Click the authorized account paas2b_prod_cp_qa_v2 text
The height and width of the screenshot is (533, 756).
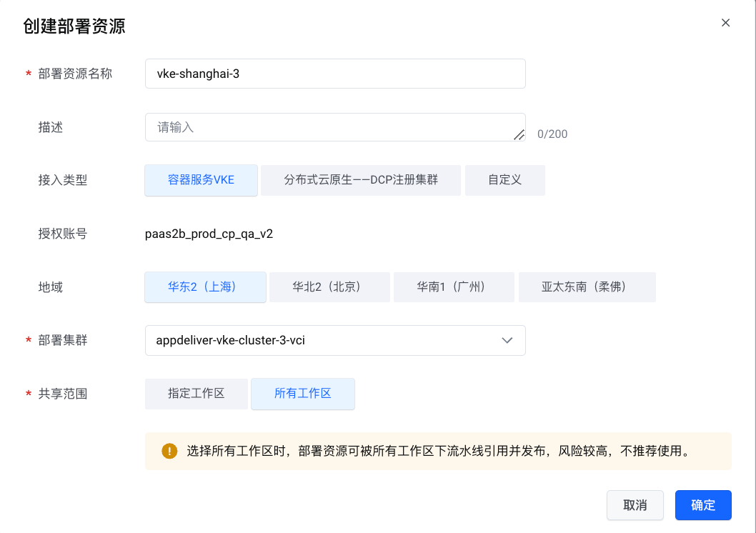tap(209, 234)
